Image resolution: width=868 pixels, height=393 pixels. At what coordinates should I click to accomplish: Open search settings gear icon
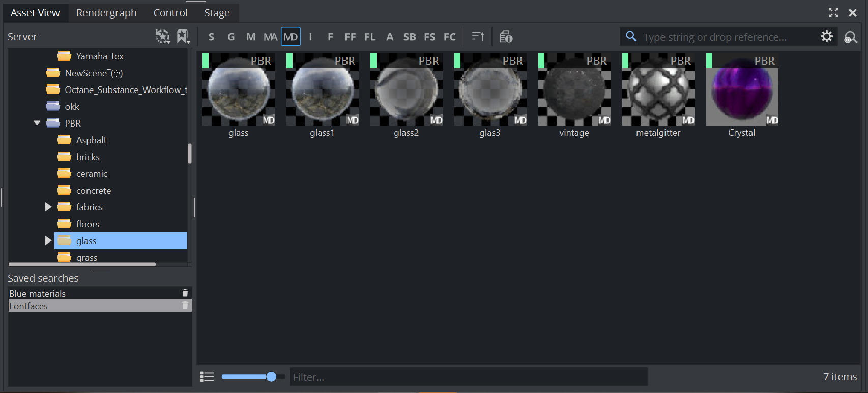click(x=827, y=37)
